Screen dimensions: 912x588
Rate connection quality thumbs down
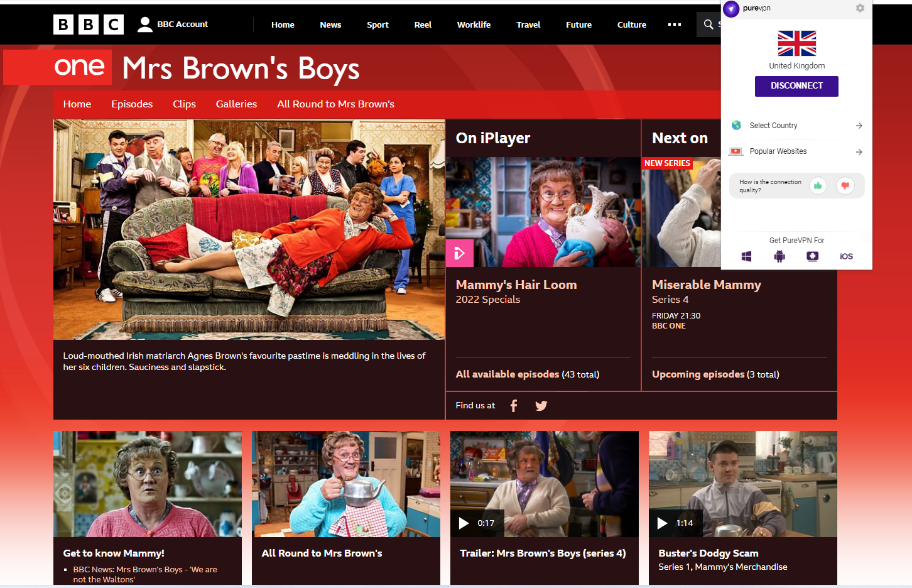tap(845, 185)
